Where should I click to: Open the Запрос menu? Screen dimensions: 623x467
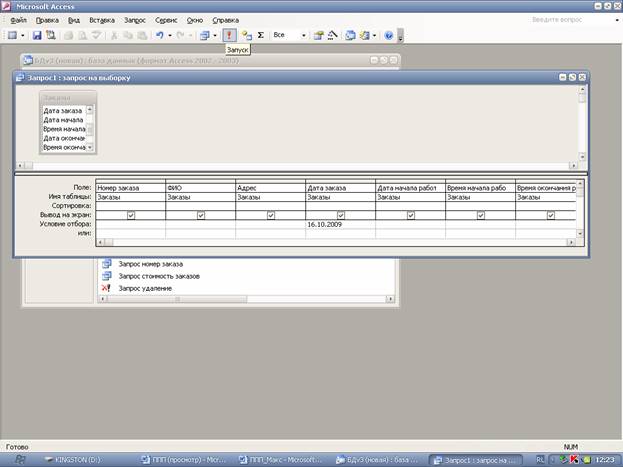(x=135, y=19)
